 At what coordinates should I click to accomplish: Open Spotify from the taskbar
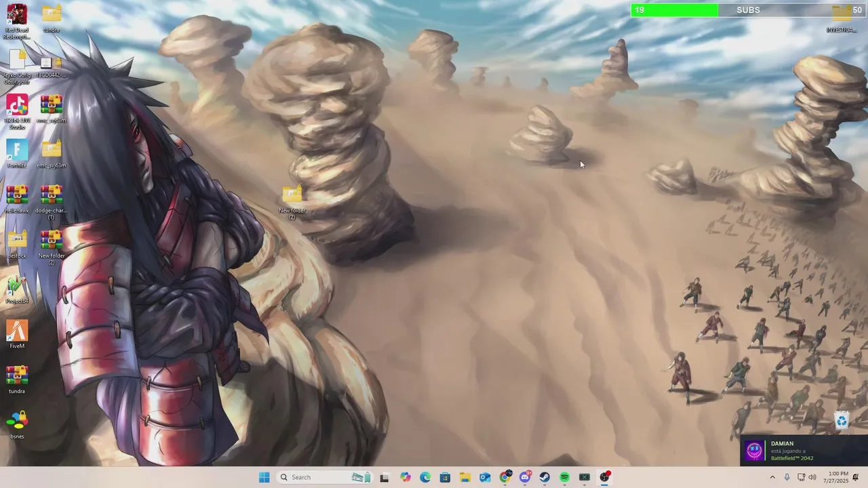pos(565,477)
